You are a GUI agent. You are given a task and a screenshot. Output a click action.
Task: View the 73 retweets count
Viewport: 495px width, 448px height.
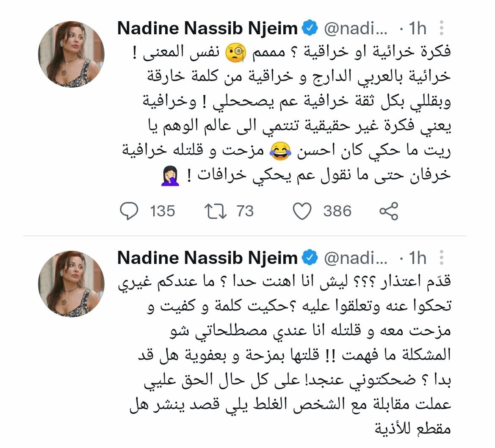point(245,211)
